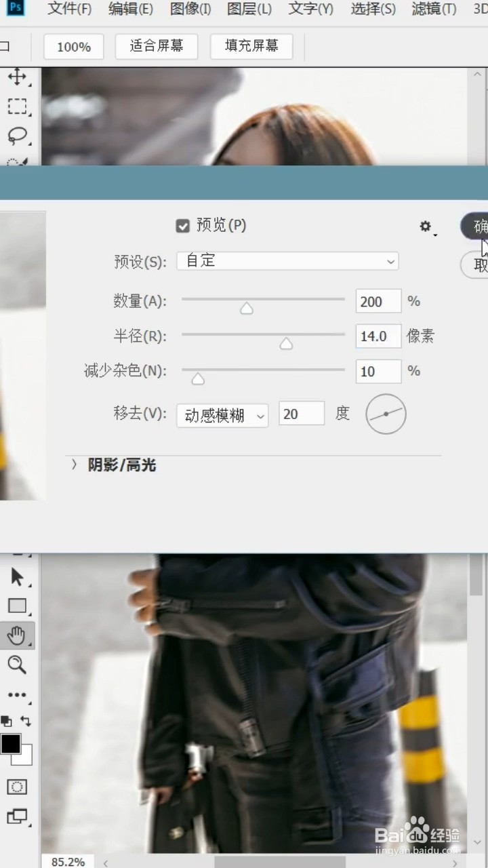Screen dimensions: 488x868
Task: Click the horizontal scrollbar left arrow
Action: tap(105, 863)
